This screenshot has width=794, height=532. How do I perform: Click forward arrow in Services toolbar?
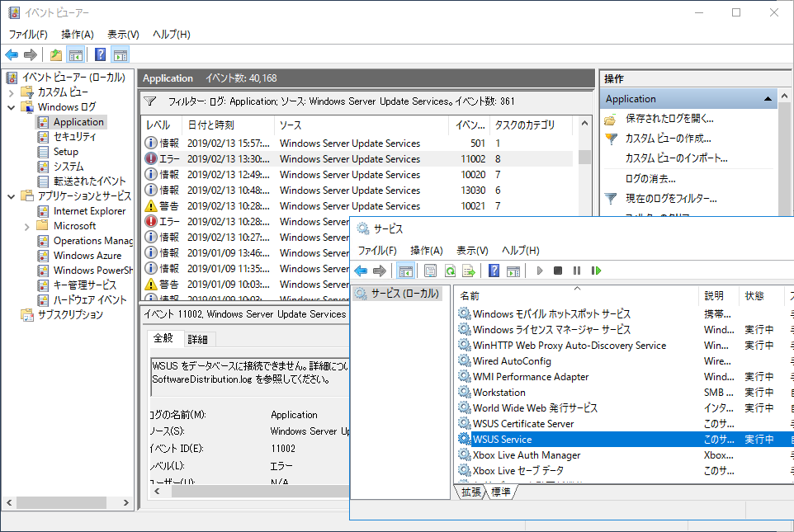[x=380, y=271]
